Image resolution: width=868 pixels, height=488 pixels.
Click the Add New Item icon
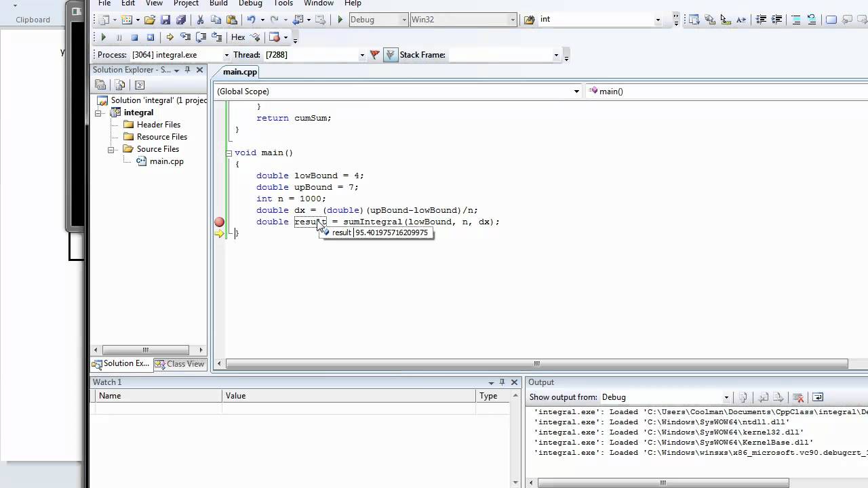point(127,20)
